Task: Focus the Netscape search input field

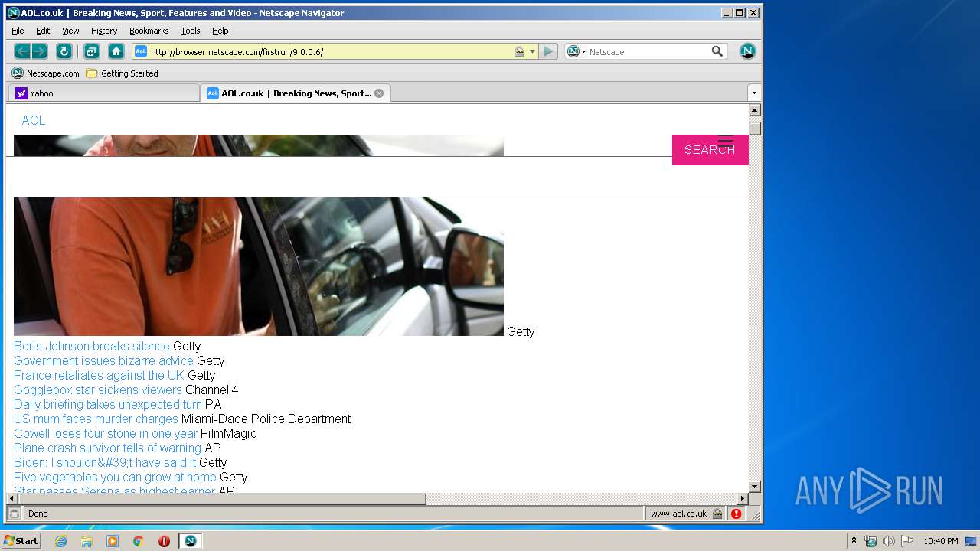Action: (x=648, y=51)
